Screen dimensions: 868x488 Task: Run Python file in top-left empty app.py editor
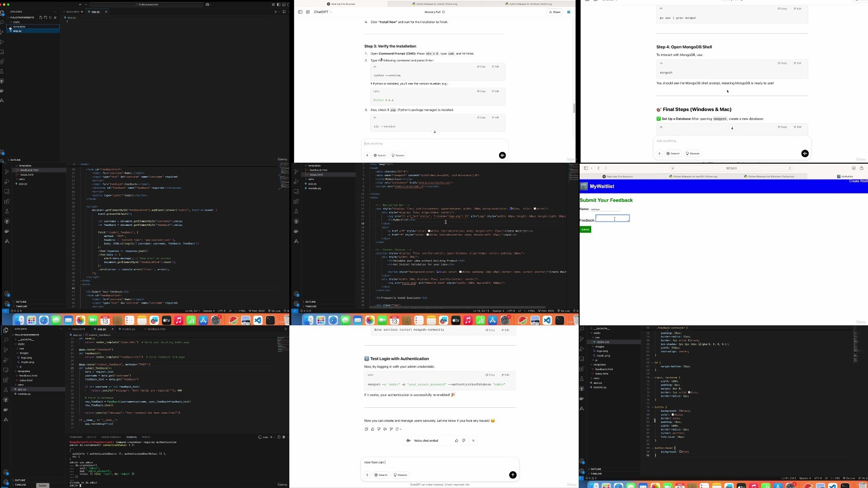pos(276,12)
